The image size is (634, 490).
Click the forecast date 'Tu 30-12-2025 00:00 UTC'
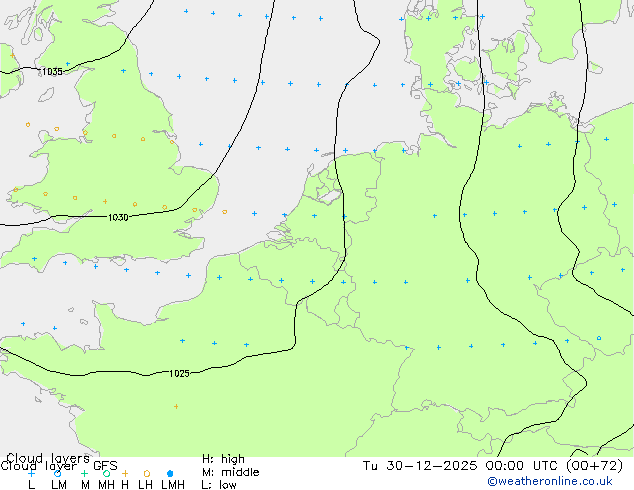coord(462,466)
